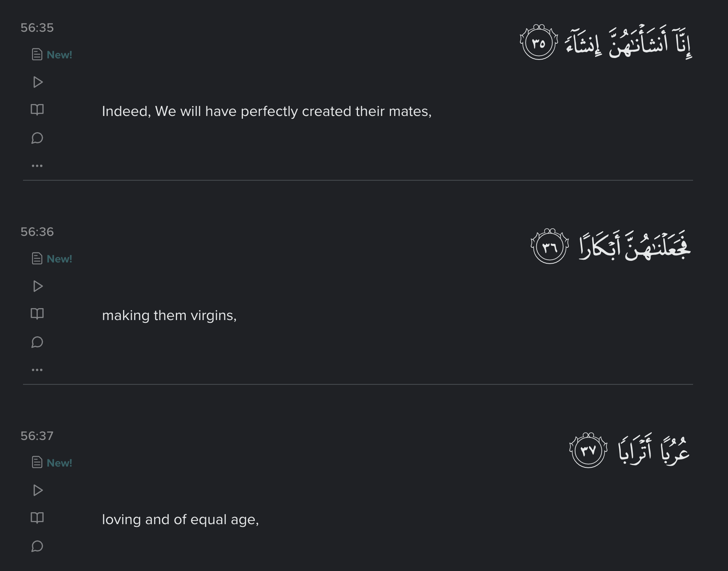Viewport: 728px width, 571px height.
Task: Open notes icon for verse 56:37
Action: [37, 463]
